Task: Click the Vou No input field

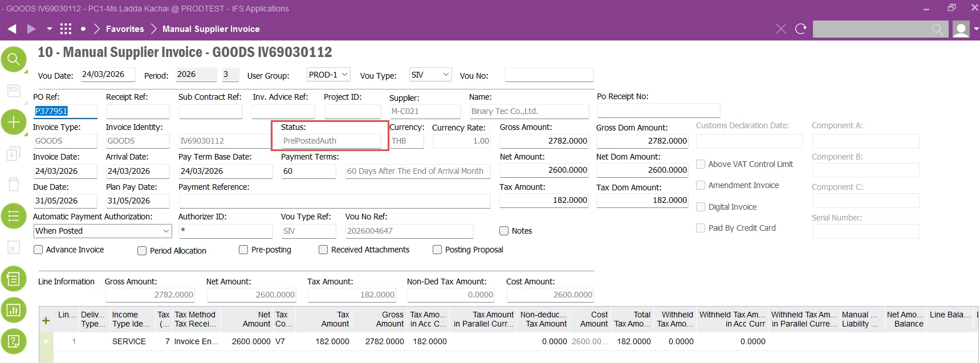Action: point(549,75)
